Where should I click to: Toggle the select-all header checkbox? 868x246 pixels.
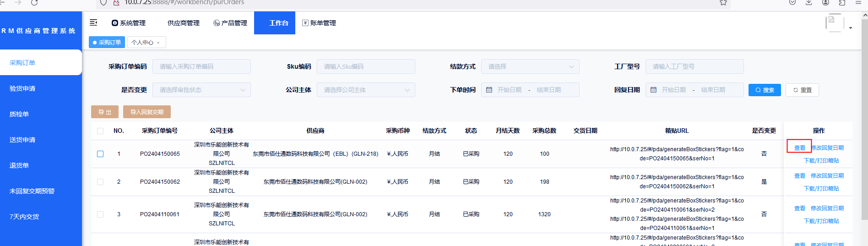(100, 131)
